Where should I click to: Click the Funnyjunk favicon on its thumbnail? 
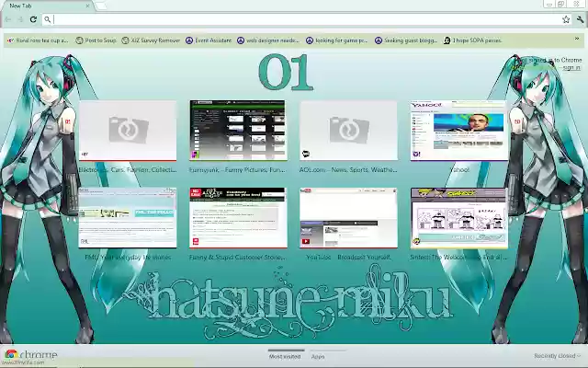(196, 154)
